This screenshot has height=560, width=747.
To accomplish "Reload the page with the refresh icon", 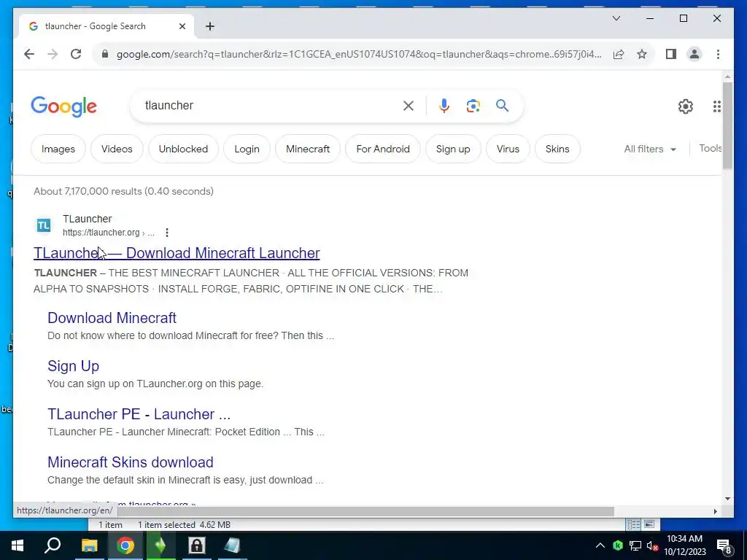I will pos(76,54).
